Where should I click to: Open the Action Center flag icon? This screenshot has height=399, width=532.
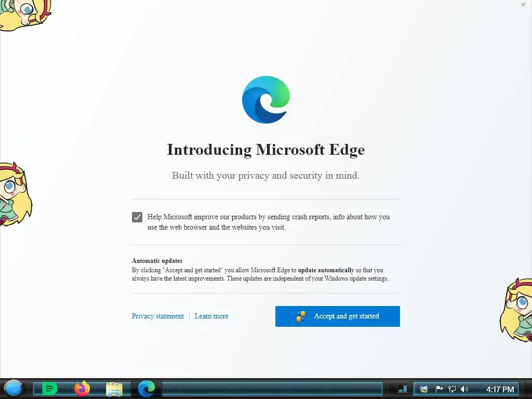pos(438,389)
